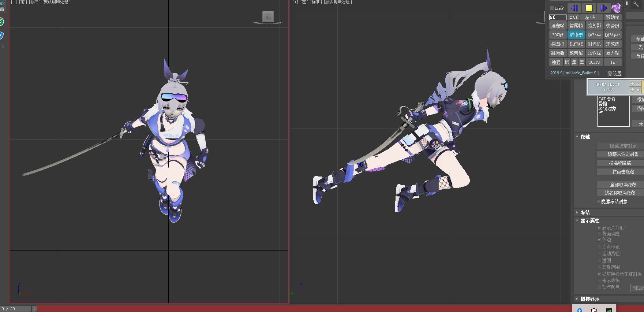The height and width of the screenshot is (312, 644).
Task: Toggle 以灰色显示冻结对象 checkbox
Action: [x=599, y=274]
